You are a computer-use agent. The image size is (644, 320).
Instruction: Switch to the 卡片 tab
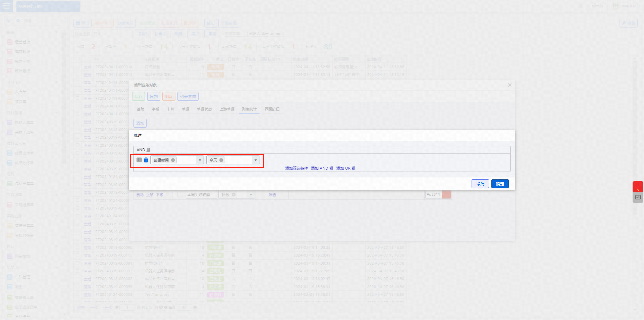(171, 109)
